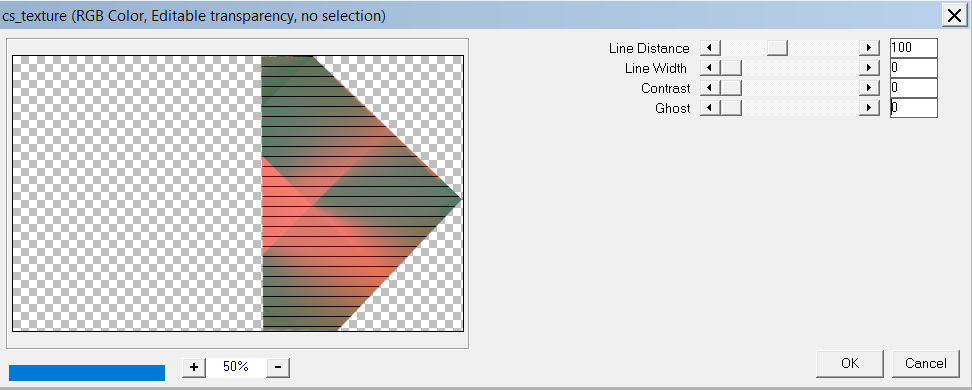This screenshot has width=972, height=390.
Task: Click the Line Width slider thumb
Action: tap(730, 68)
